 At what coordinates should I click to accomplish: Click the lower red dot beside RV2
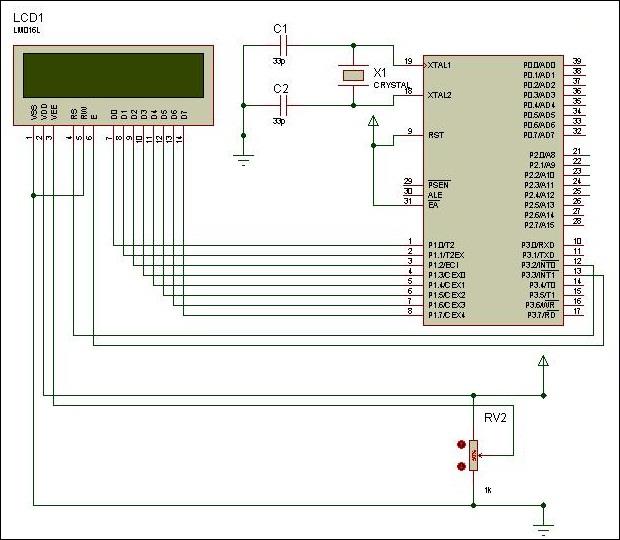pyautogui.click(x=461, y=466)
